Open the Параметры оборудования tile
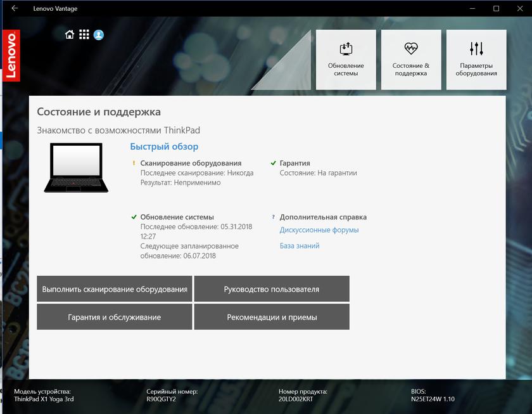Image resolution: width=532 pixels, height=414 pixels. point(476,59)
